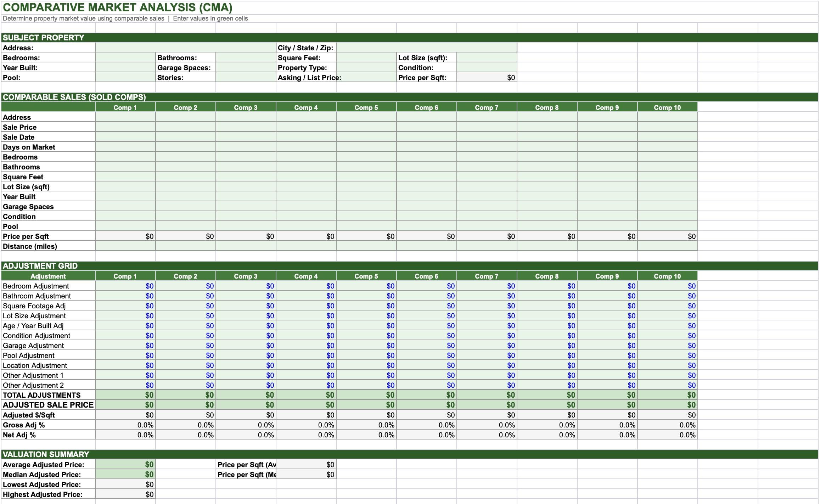The height and width of the screenshot is (504, 820).
Task: Select the City / State / Zip input cell
Action: [x=427, y=47]
